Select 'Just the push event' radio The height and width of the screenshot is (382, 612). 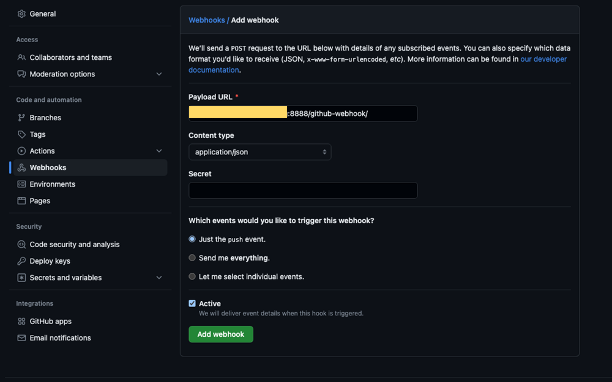192,239
